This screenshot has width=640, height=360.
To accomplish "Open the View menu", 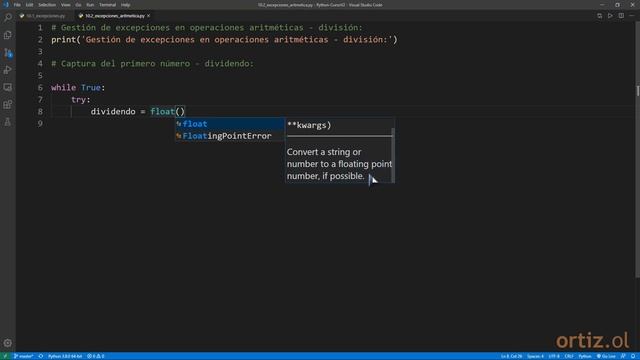I will click(65, 5).
